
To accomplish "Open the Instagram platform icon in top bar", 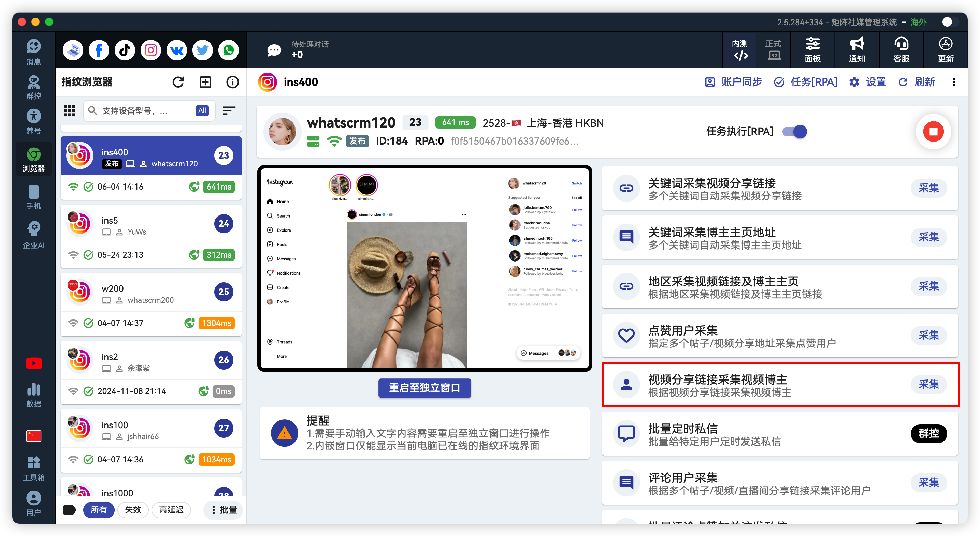I will (x=151, y=50).
